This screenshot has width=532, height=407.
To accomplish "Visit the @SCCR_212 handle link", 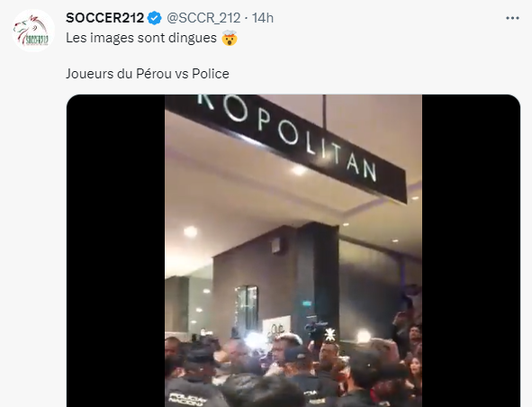I will click(203, 18).
